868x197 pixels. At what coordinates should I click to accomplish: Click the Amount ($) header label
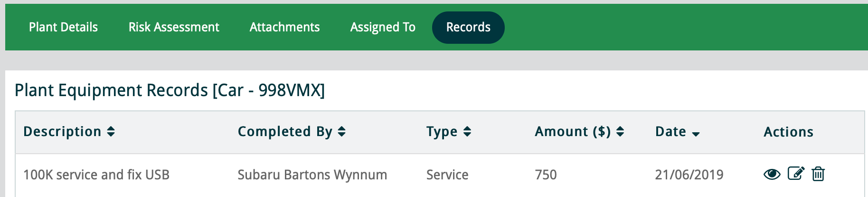[x=573, y=132]
